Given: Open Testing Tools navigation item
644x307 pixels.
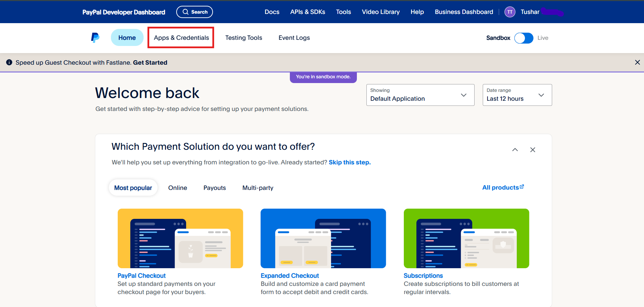Looking at the screenshot, I should pos(244,38).
